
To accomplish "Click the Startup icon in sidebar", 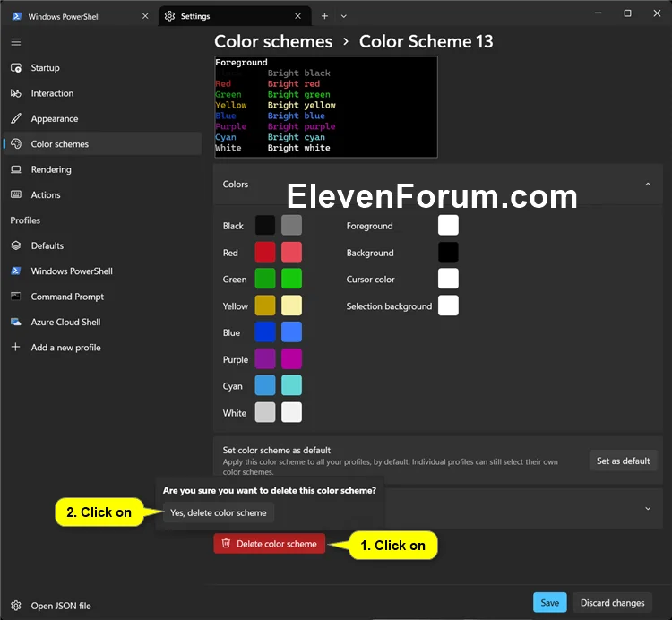I will tap(16, 68).
